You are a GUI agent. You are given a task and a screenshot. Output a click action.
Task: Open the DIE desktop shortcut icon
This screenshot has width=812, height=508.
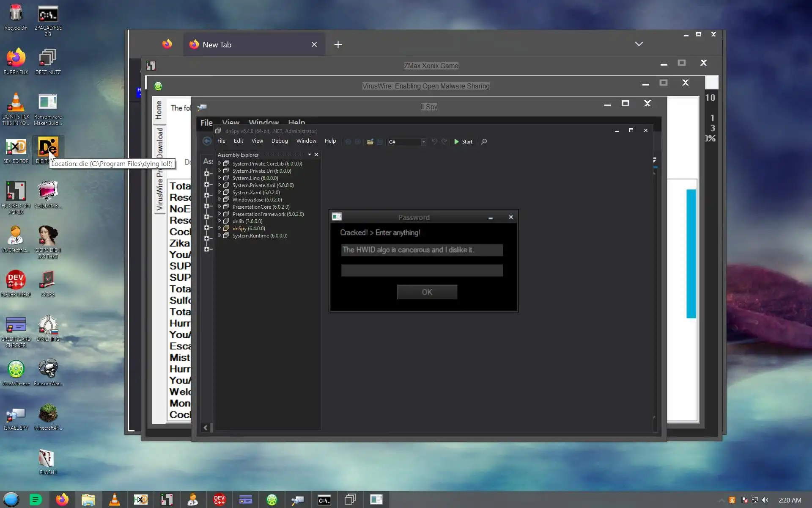pyautogui.click(x=48, y=147)
